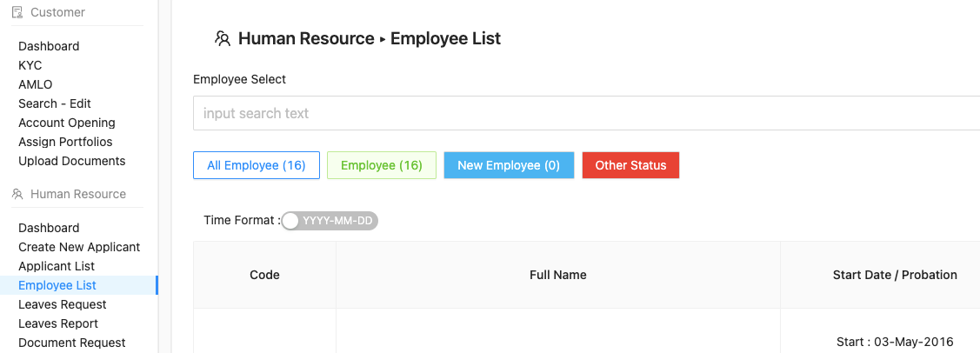Select New Employee (0) filter

[509, 165]
